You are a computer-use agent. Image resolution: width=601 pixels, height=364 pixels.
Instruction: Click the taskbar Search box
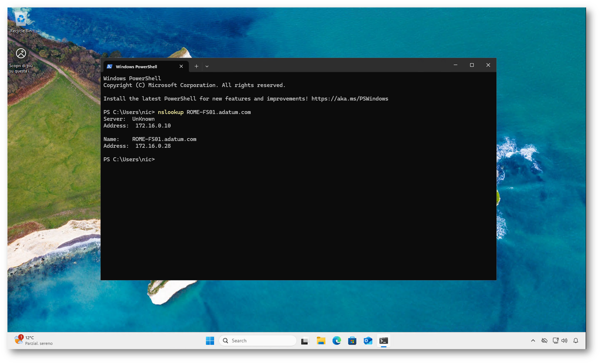pos(258,341)
